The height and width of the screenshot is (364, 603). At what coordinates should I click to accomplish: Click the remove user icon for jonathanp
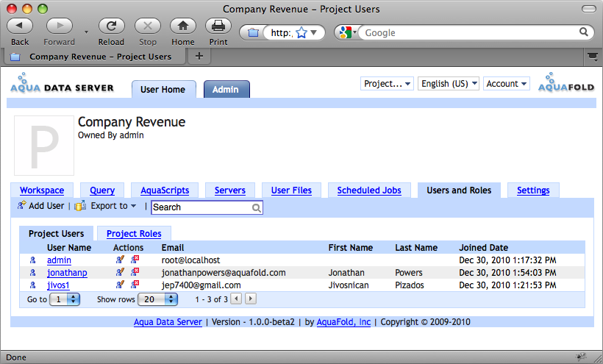(x=135, y=272)
